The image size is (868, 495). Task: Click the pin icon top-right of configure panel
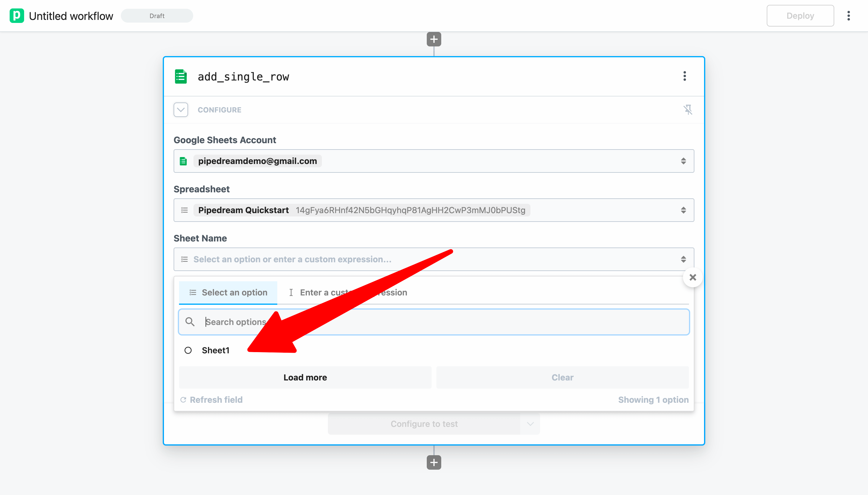pos(688,110)
